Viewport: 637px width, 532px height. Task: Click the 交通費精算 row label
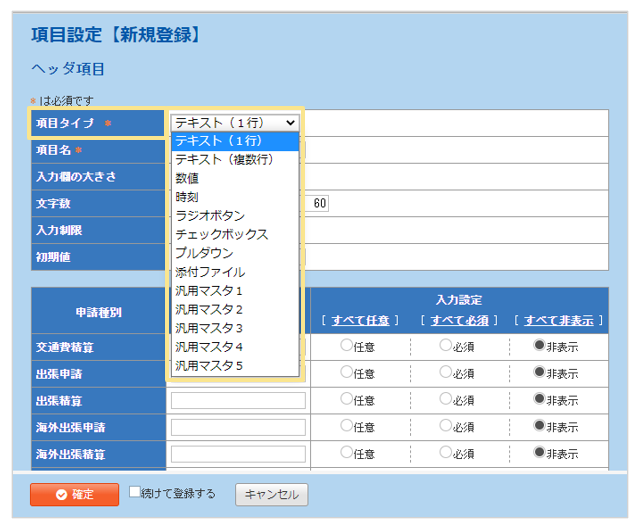coord(98,347)
